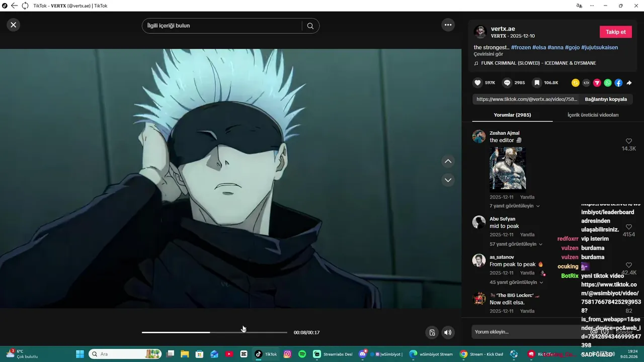This screenshot has height=362, width=644.
Task: Open the #gojo hashtag
Action: 572,47
